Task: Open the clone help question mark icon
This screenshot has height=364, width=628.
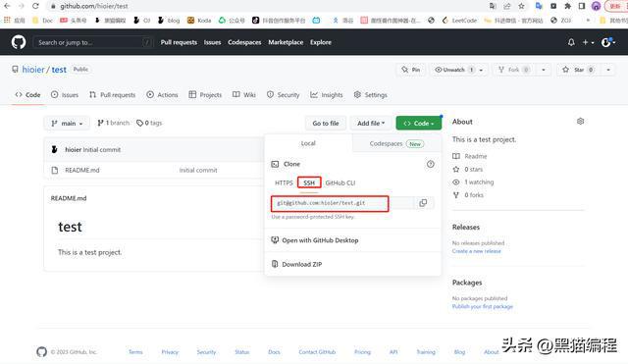Action: coord(431,164)
